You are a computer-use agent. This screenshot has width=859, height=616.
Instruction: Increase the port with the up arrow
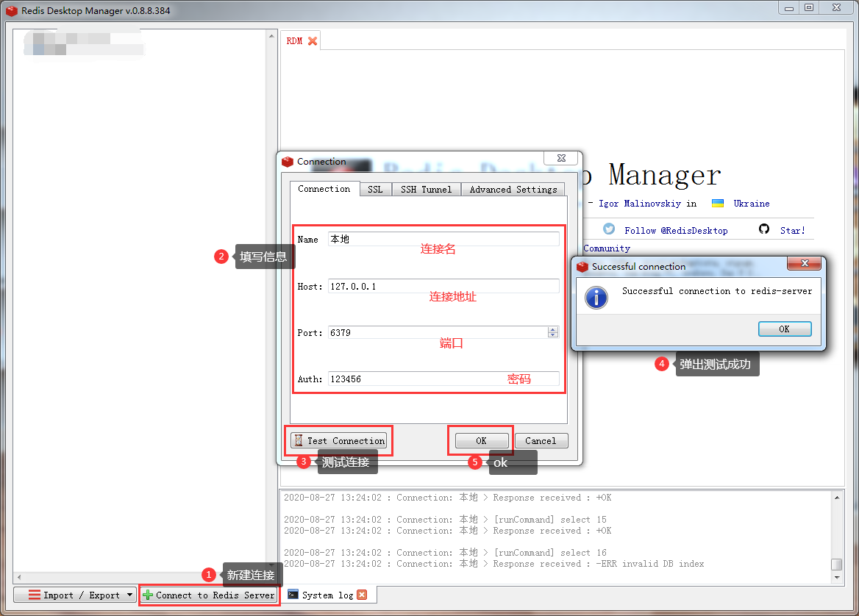(553, 329)
